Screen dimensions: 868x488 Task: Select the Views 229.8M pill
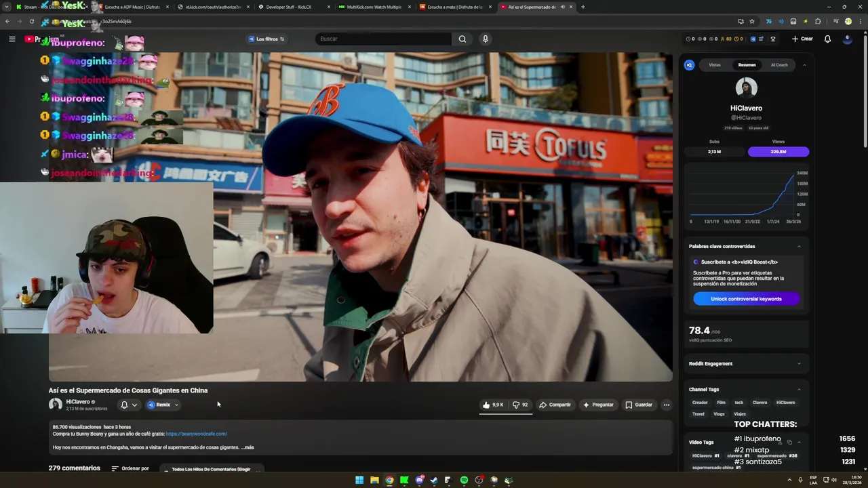(x=778, y=152)
